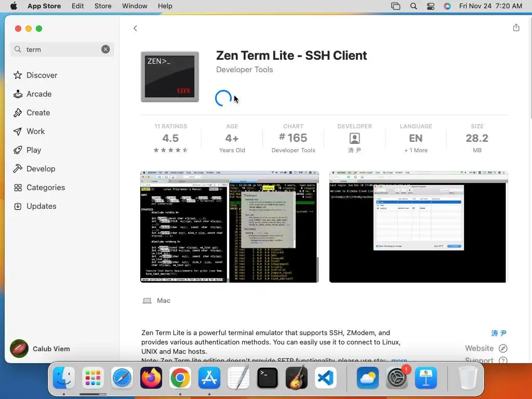Open Finder from the Dock
Screen dimensions: 532x399
pyautogui.click(x=64, y=378)
